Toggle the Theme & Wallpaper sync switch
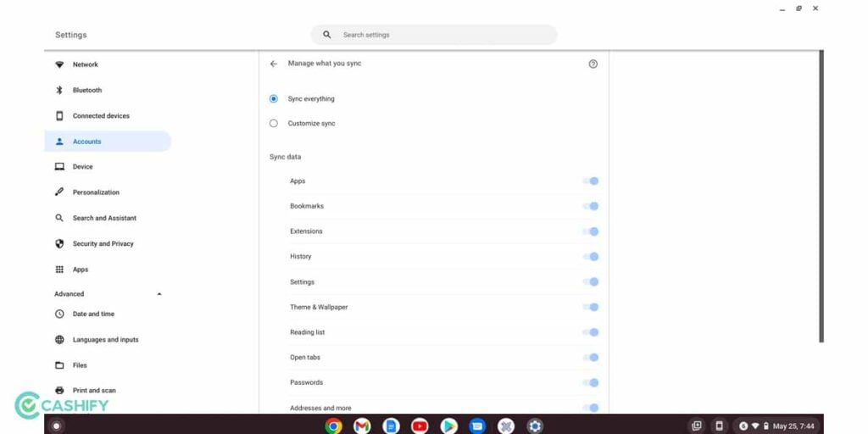Screen dimensions: 868x434 click(591, 307)
